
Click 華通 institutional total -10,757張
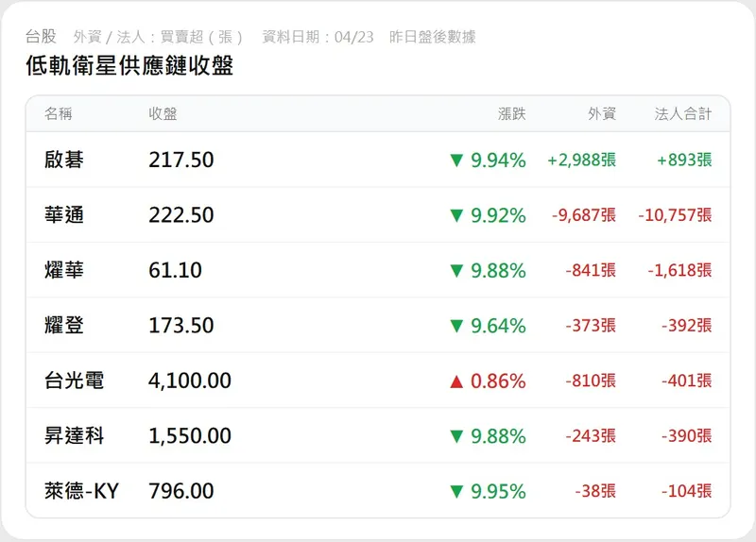tap(675, 215)
